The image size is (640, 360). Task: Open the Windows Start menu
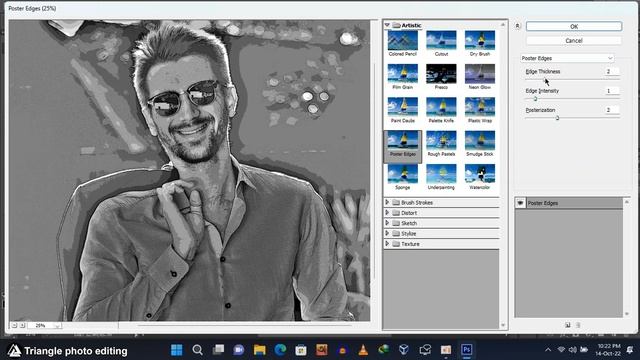[x=177, y=350]
